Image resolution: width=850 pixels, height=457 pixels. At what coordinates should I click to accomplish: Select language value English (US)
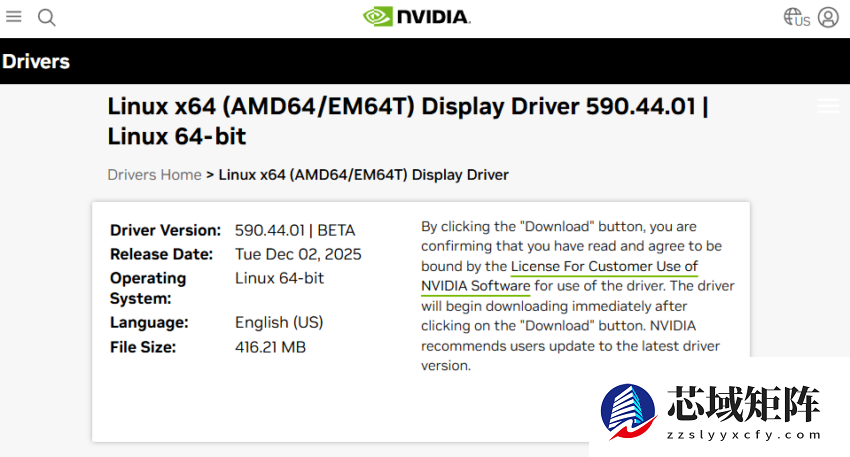tap(279, 323)
